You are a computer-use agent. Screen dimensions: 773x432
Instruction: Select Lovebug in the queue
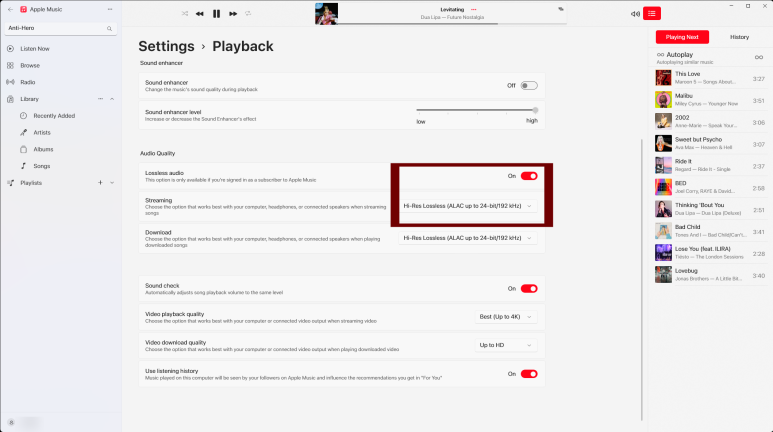[x=710, y=275]
